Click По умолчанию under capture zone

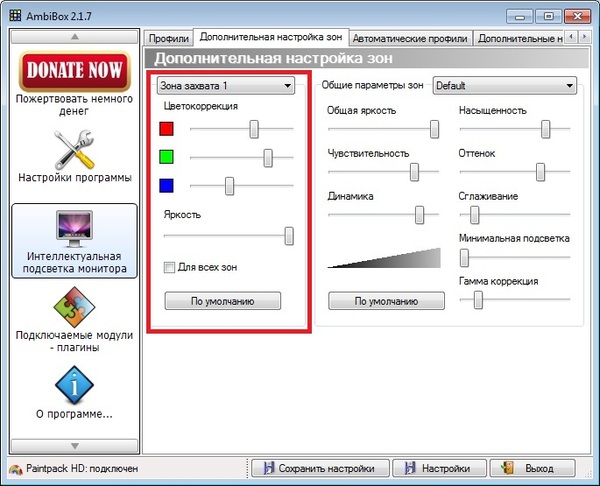pyautogui.click(x=223, y=301)
